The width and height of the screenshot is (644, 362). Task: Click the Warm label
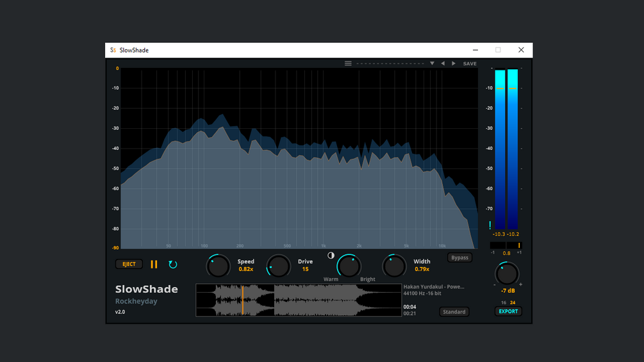pyautogui.click(x=331, y=279)
